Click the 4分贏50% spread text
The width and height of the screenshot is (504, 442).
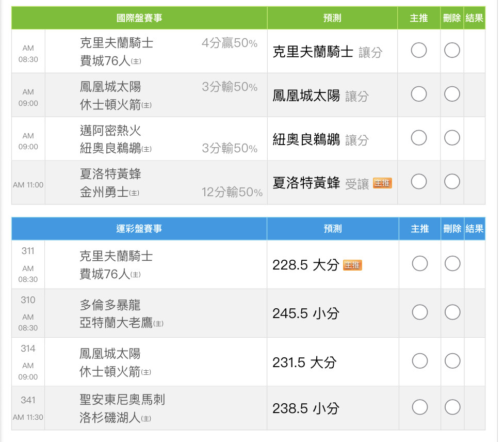230,43
